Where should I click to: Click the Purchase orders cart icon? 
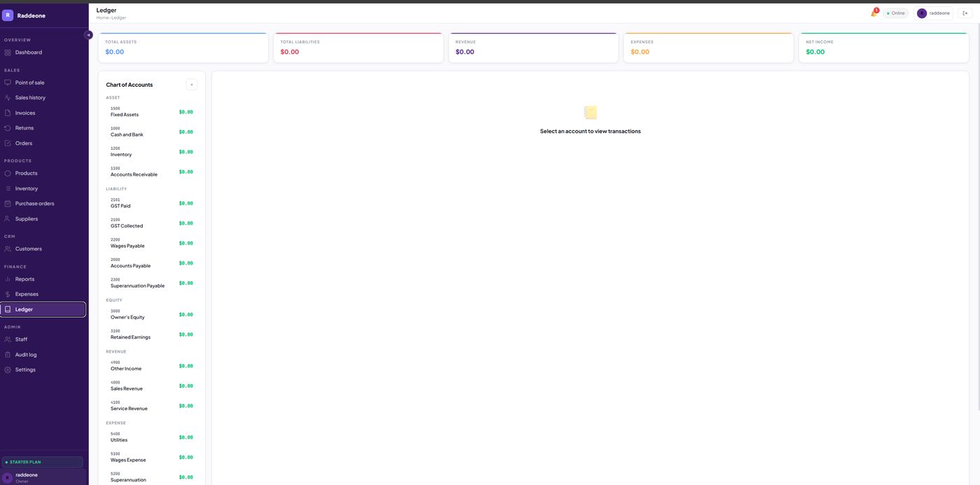[x=8, y=204]
